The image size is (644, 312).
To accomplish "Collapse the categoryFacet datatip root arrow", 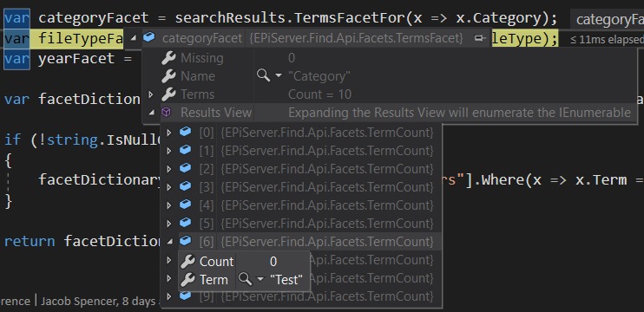I will point(133,38).
